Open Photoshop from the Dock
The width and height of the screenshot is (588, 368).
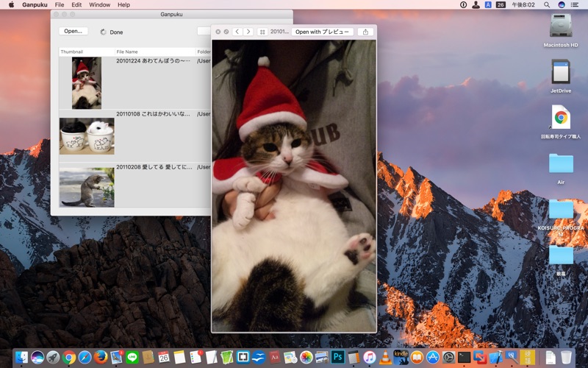337,357
